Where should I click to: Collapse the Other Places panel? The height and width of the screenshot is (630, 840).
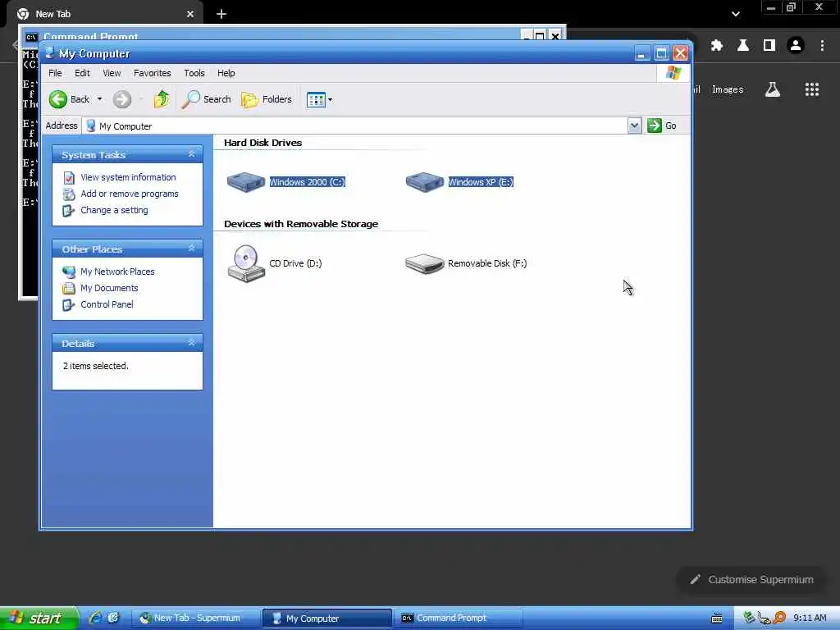(x=191, y=249)
